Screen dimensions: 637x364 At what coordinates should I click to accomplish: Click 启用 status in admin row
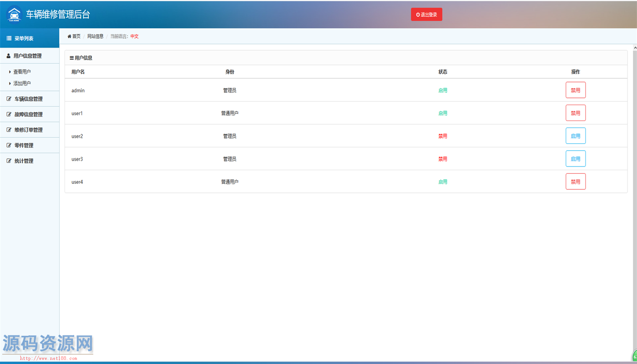[x=443, y=91]
